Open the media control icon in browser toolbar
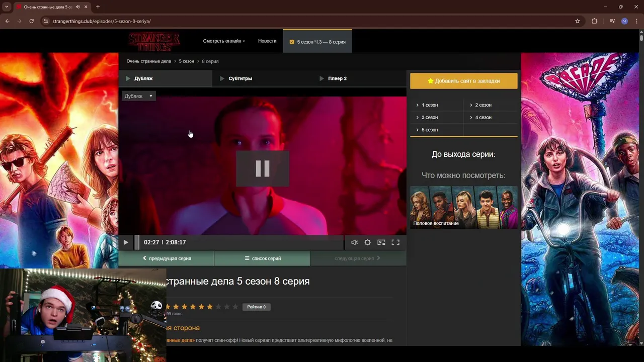 pos(612,21)
